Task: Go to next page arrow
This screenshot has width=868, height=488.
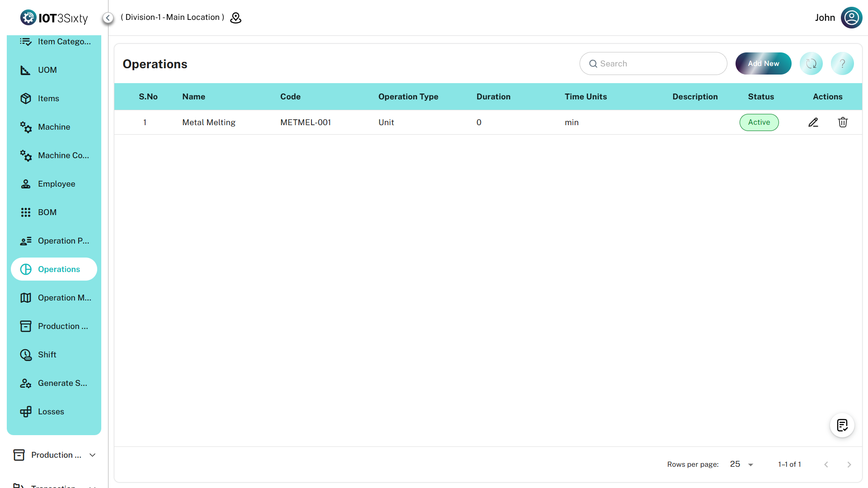Action: click(849, 465)
